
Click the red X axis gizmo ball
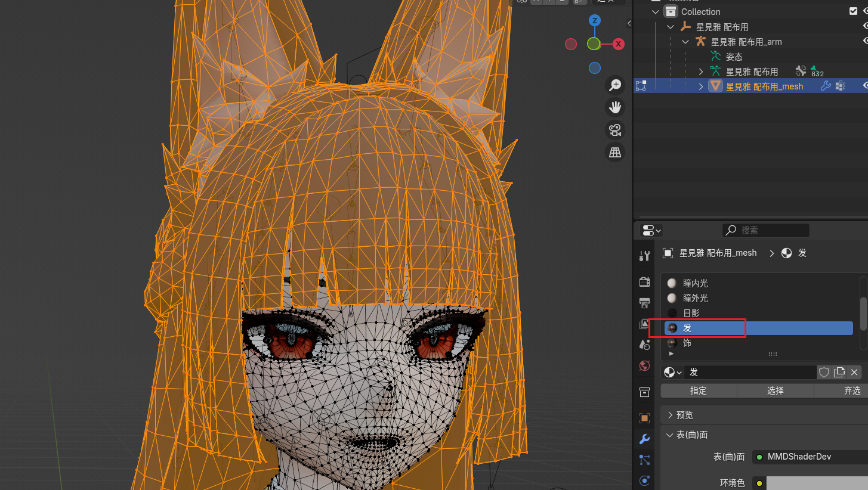[618, 44]
